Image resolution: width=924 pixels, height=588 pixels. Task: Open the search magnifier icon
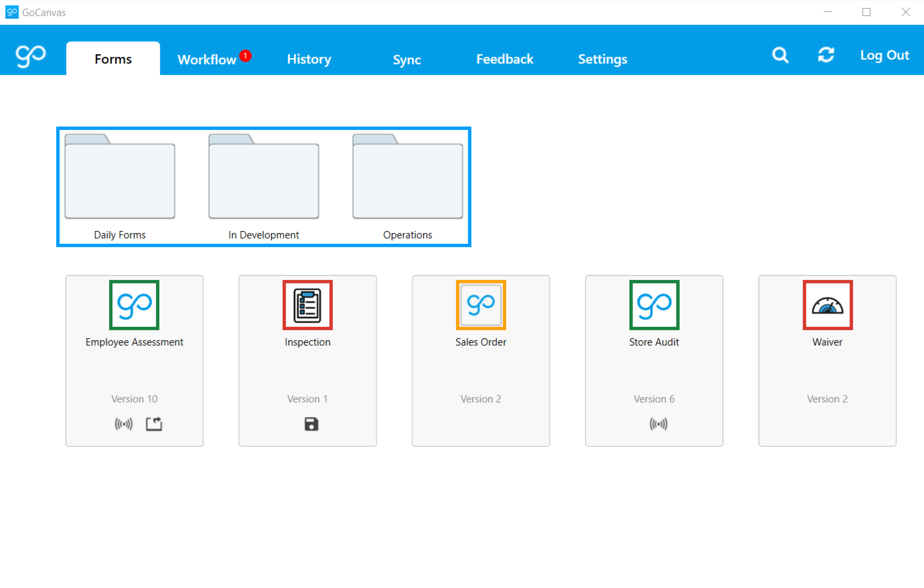click(x=780, y=55)
